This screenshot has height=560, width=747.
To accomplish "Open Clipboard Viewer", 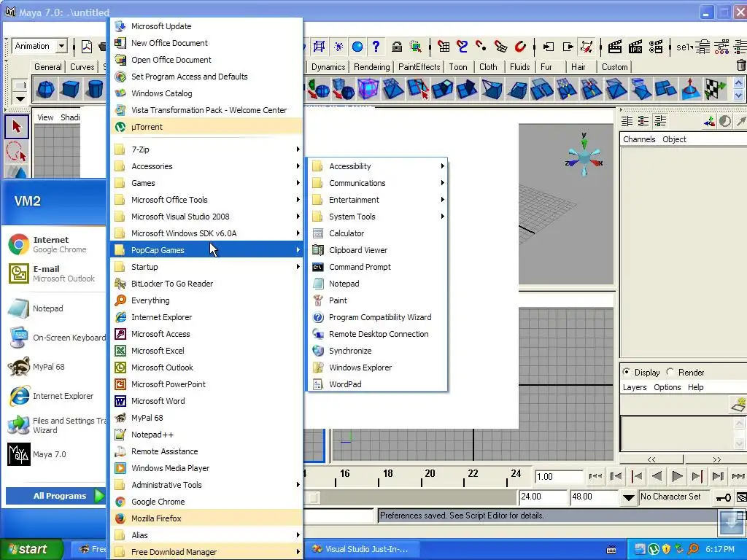I will click(378, 250).
